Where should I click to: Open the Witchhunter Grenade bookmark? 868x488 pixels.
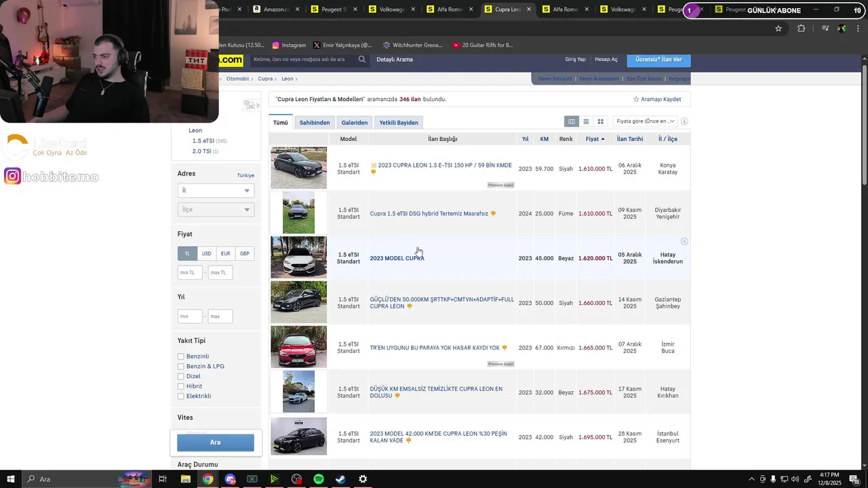click(x=412, y=45)
